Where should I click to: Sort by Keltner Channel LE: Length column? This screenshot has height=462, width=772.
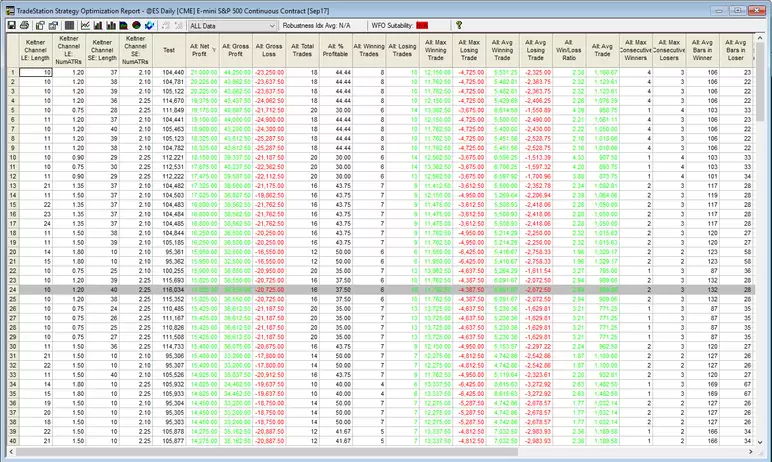pyautogui.click(x=35, y=50)
